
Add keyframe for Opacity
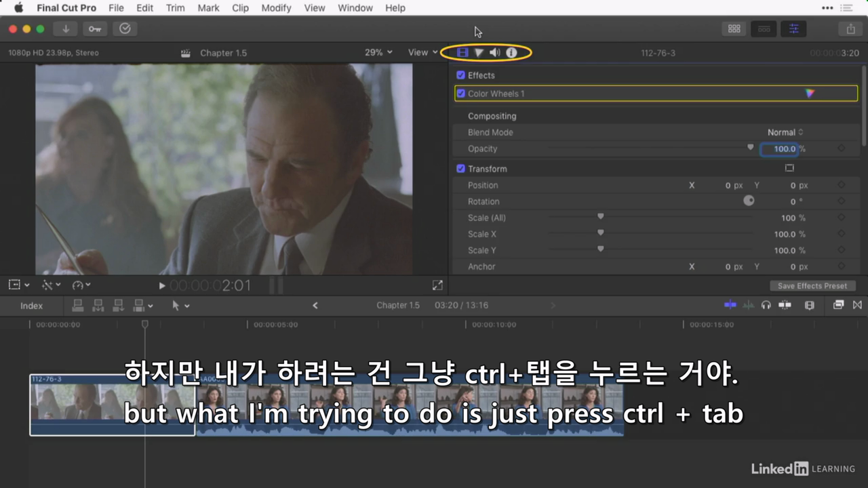tap(842, 148)
